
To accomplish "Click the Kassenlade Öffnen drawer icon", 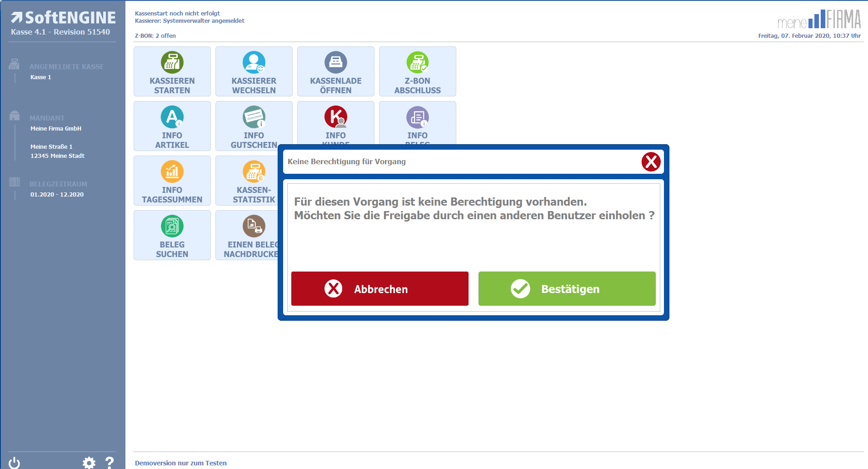I will (x=335, y=63).
